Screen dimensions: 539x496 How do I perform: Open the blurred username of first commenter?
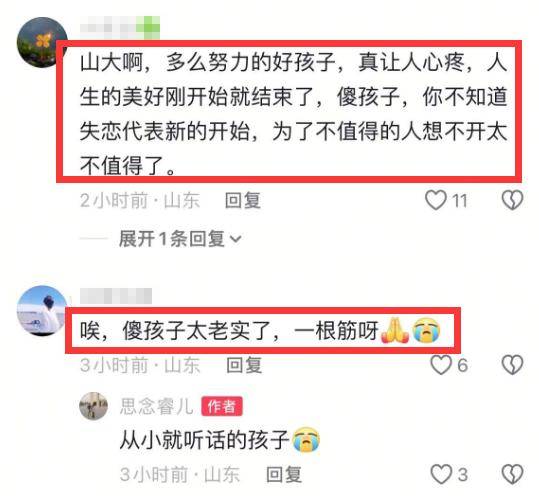point(120,27)
